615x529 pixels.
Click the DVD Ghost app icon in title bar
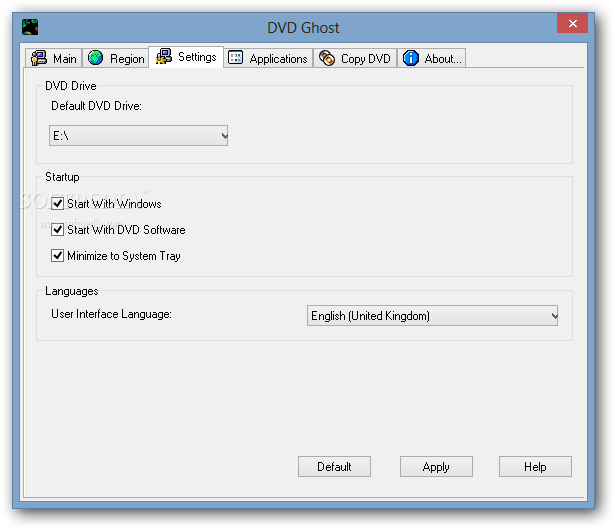coord(30,27)
